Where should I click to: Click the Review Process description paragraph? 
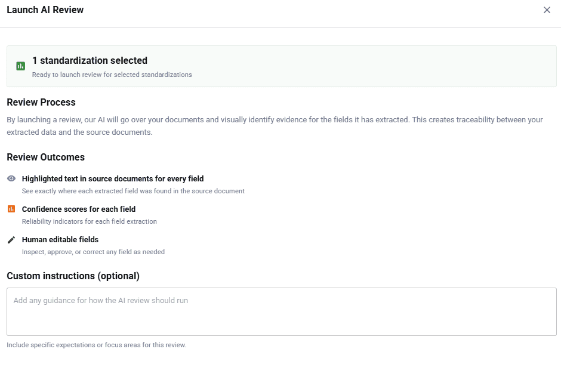coord(275,126)
